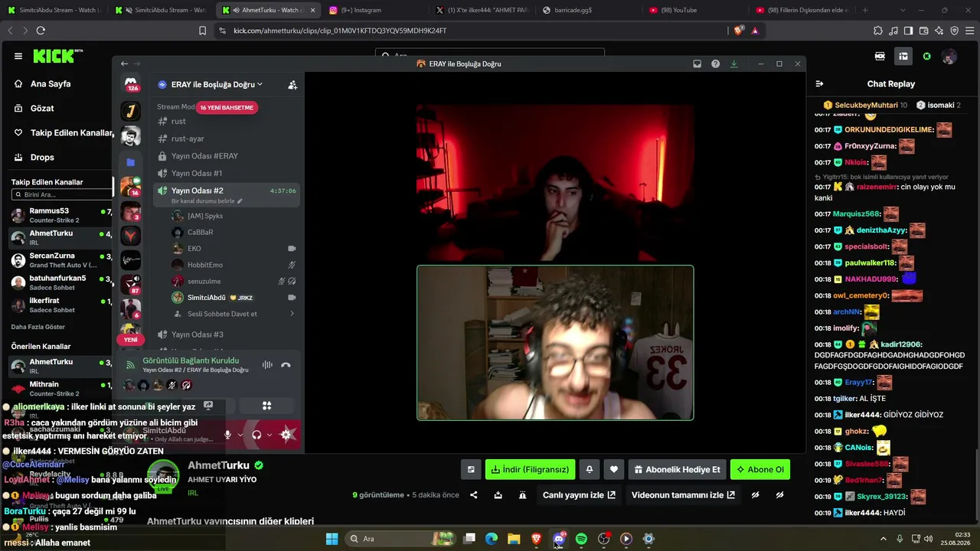Toggle Discord headphones deafen
The image size is (980, 551).
pyautogui.click(x=256, y=435)
